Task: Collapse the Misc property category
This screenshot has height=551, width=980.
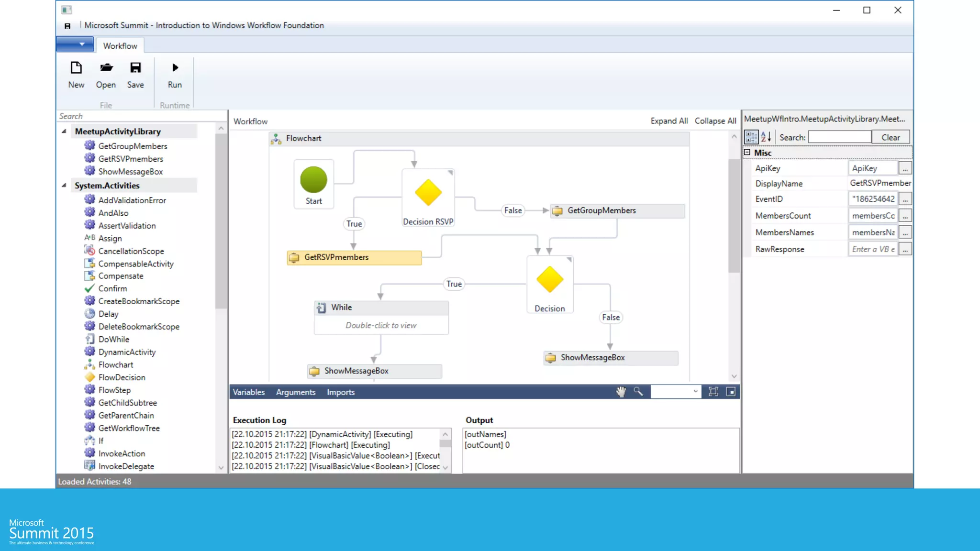Action: click(747, 153)
